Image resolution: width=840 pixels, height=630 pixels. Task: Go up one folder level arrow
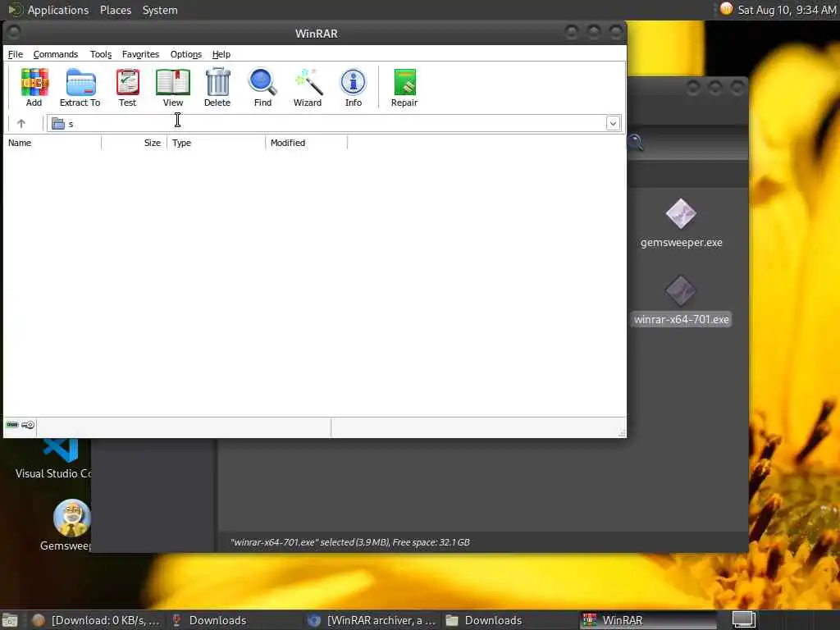coord(21,124)
